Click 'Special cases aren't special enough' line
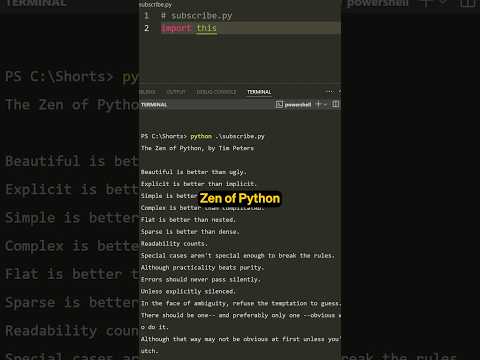This screenshot has height=360, width=480. [238, 256]
